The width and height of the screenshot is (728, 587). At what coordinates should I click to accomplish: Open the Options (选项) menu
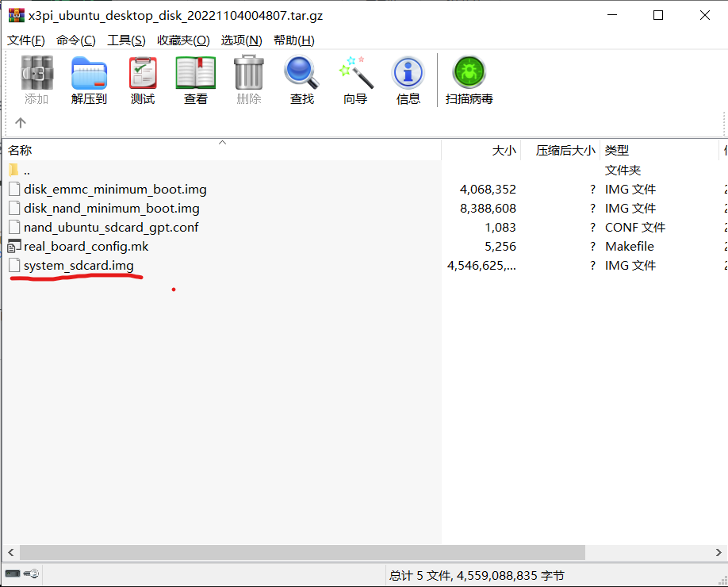point(241,40)
